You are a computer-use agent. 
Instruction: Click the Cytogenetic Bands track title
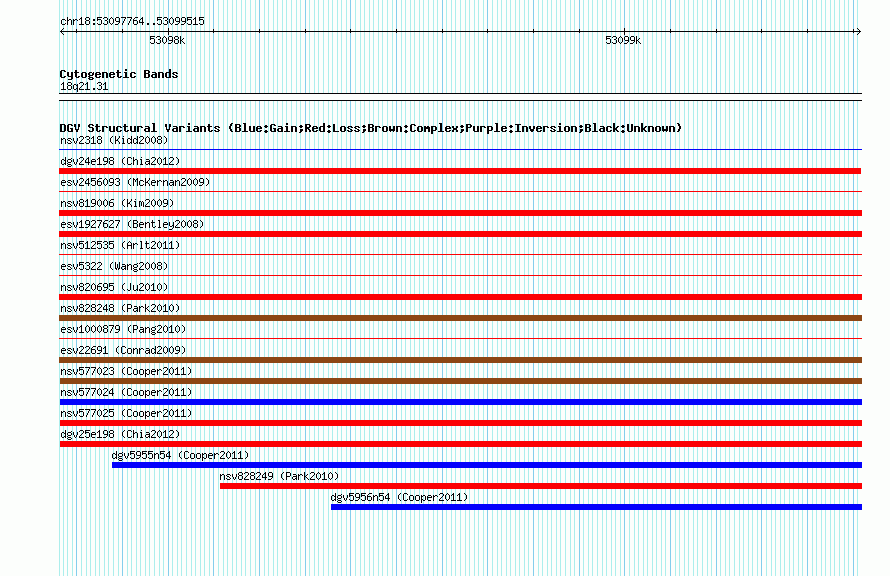(119, 74)
